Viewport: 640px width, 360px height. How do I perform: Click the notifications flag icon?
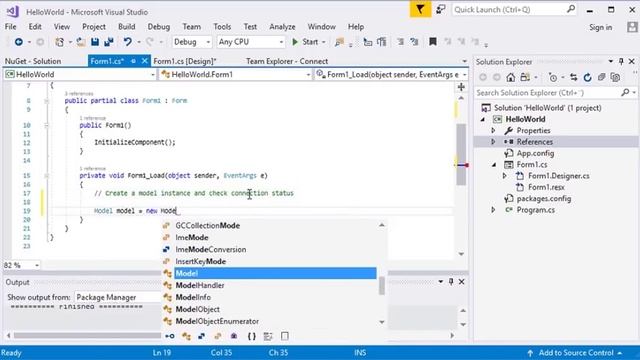click(x=420, y=9)
